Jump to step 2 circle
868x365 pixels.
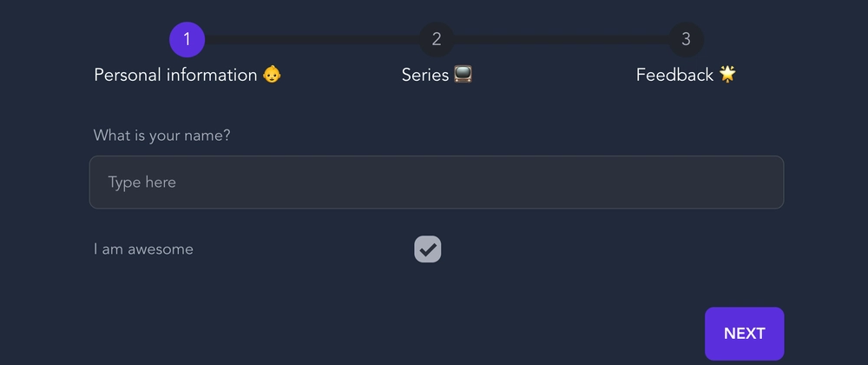[437, 39]
